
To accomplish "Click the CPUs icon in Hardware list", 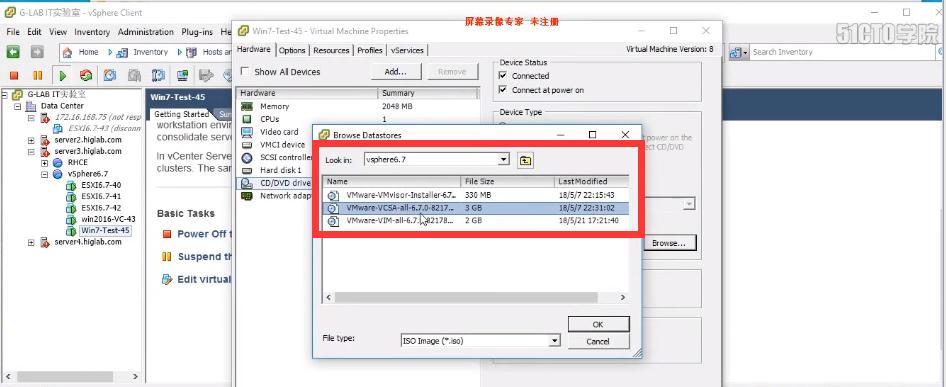I will tap(247, 119).
